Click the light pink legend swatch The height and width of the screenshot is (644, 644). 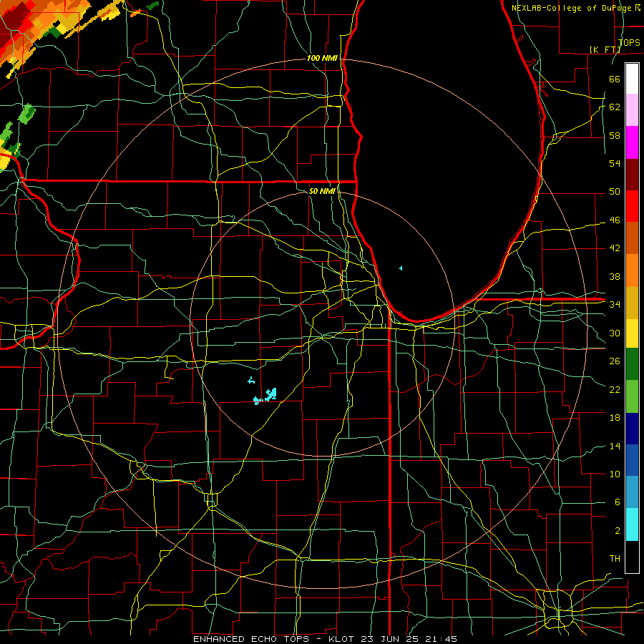click(x=632, y=110)
